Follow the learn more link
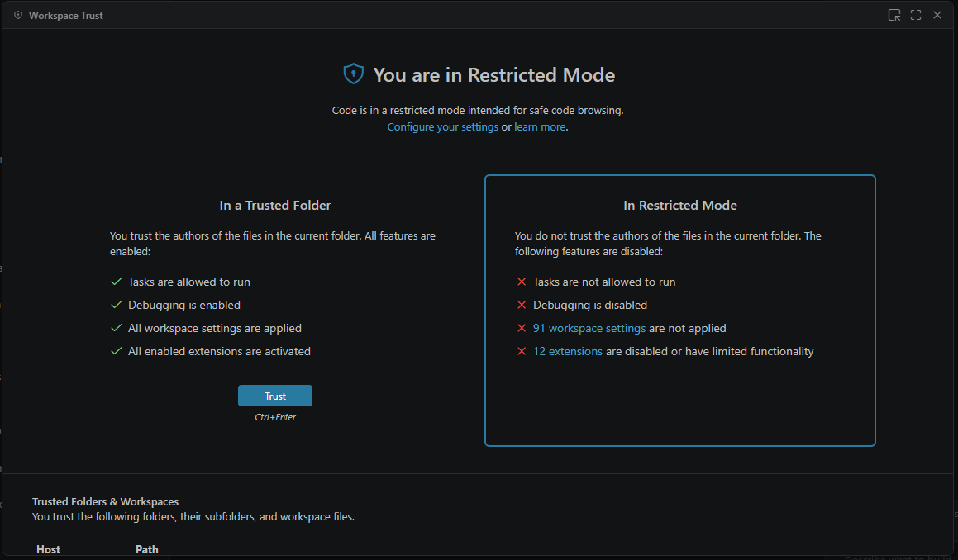The width and height of the screenshot is (958, 560). tap(540, 127)
